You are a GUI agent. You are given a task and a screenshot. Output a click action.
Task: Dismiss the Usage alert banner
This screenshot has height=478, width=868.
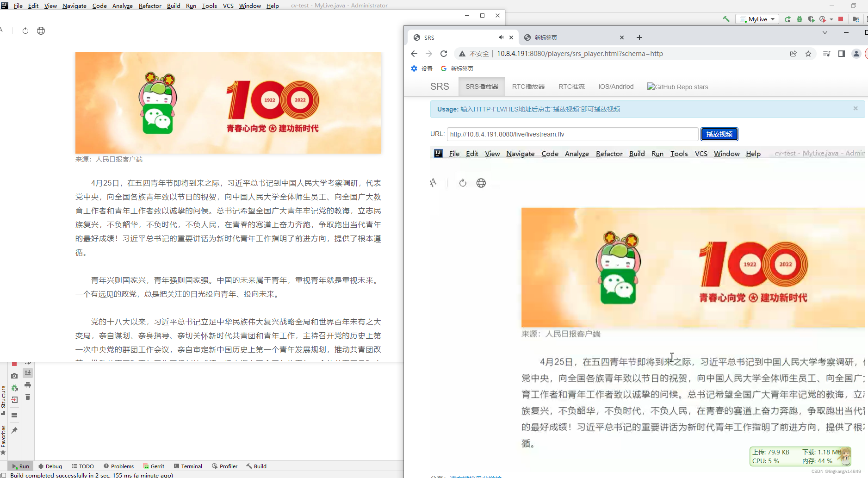856,108
